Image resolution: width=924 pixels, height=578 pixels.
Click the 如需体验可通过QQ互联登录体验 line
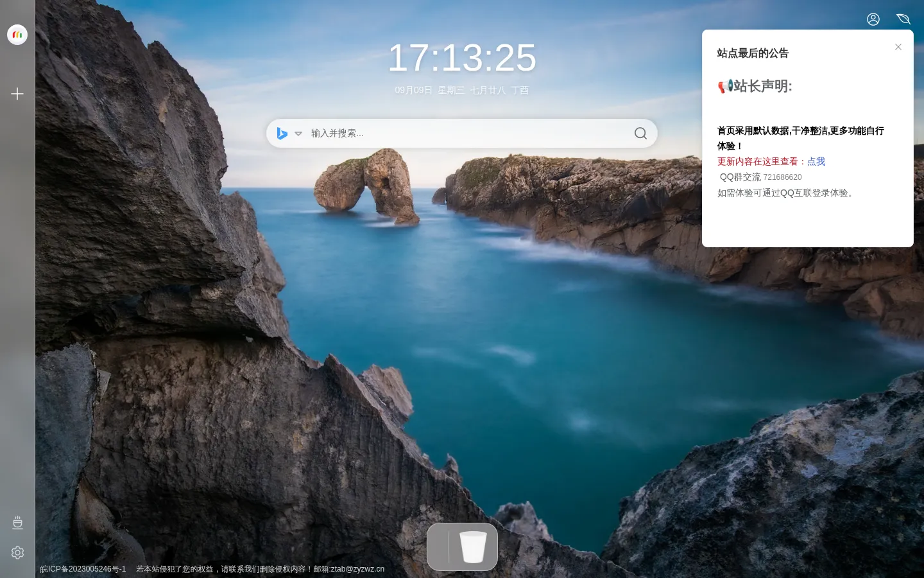(x=787, y=193)
